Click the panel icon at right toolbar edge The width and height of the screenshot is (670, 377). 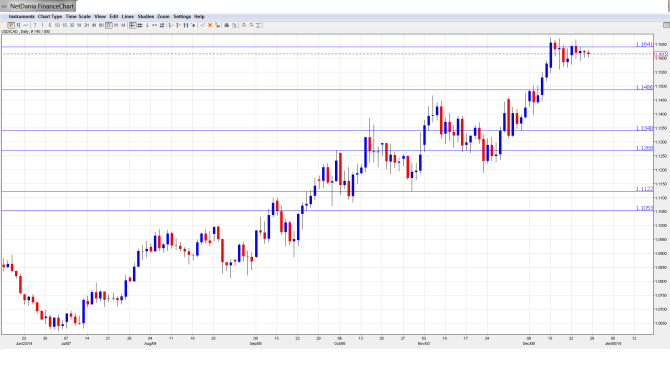pyautogui.click(x=666, y=26)
